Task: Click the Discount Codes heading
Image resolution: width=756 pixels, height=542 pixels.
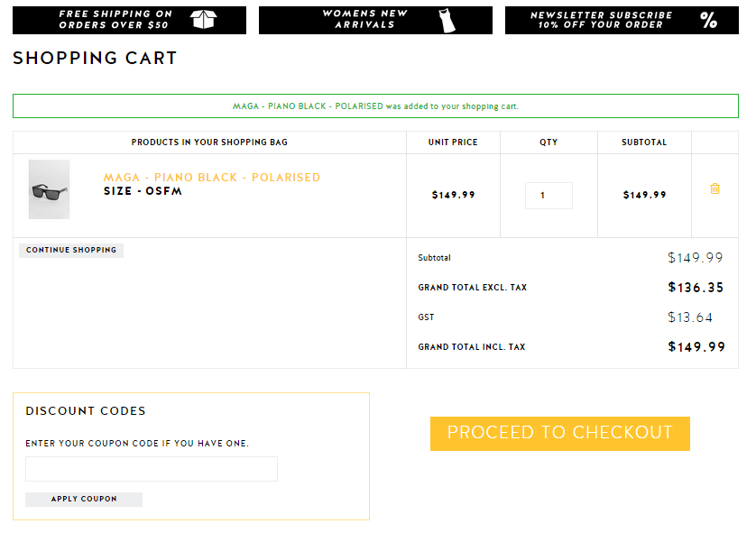Action: click(x=86, y=411)
